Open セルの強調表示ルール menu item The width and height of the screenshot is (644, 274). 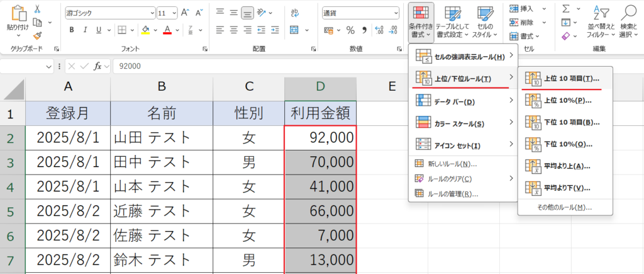pyautogui.click(x=463, y=55)
